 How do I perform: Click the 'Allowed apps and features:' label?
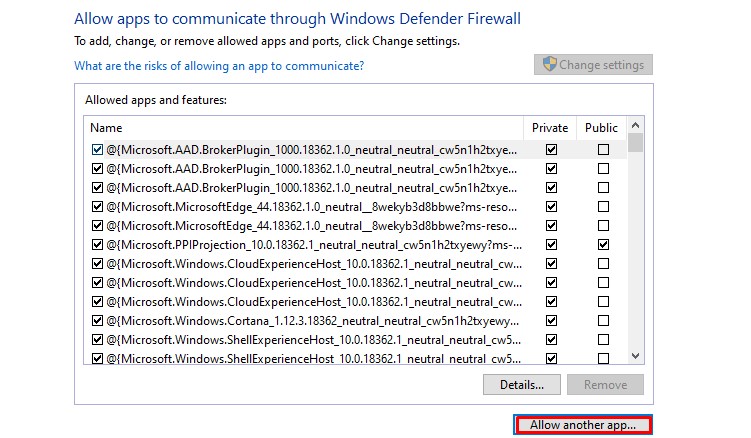pyautogui.click(x=156, y=100)
